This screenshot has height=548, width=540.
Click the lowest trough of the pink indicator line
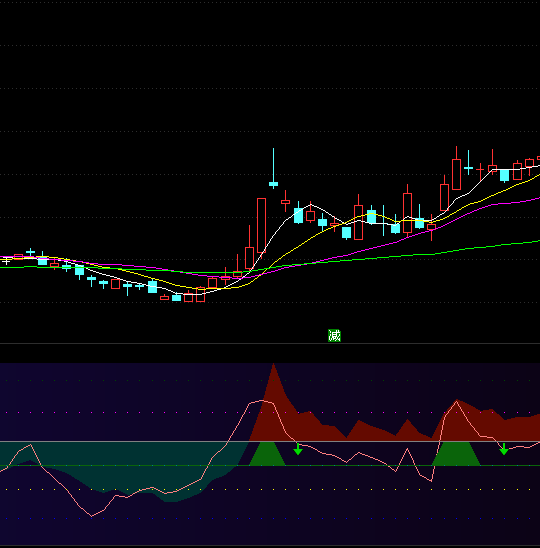pyautogui.click(x=92, y=516)
